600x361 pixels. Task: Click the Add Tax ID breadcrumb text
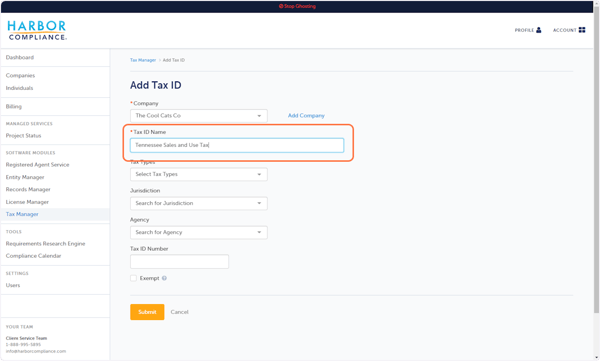click(x=174, y=60)
